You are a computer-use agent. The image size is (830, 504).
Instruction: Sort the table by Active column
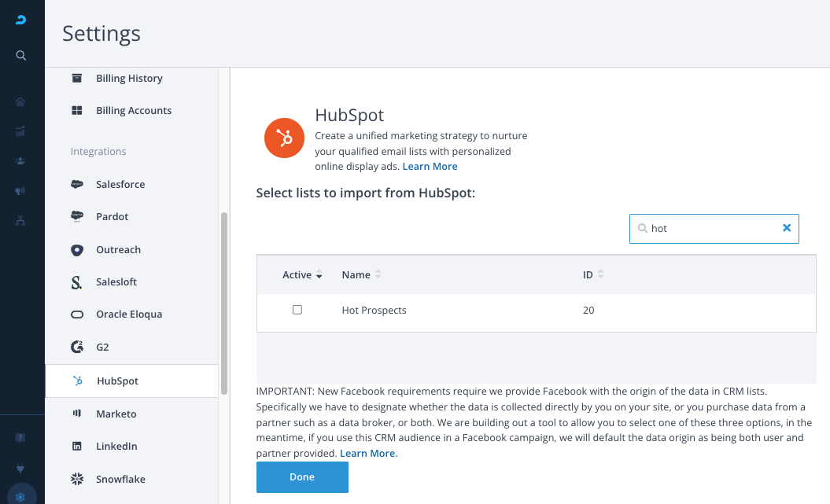(x=319, y=275)
